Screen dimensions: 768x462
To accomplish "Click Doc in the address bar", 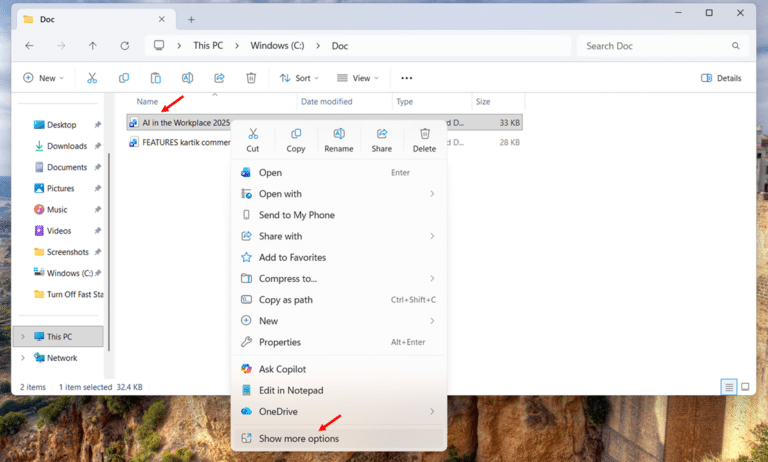I will click(340, 46).
